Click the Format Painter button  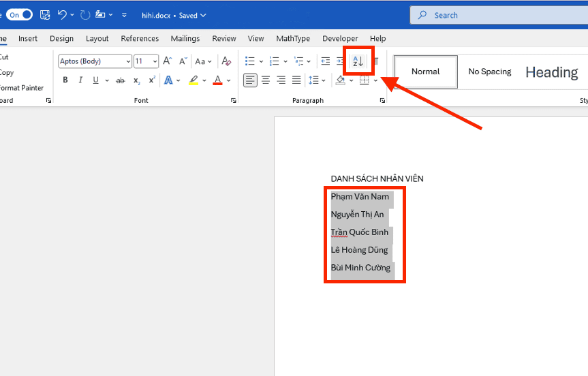point(22,88)
